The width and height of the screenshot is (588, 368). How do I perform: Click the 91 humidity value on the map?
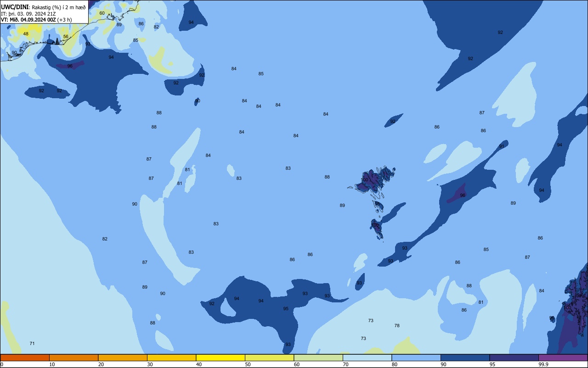click(x=502, y=146)
